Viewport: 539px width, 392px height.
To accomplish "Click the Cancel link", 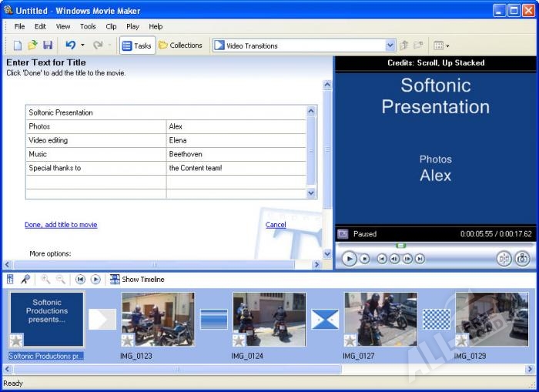I will pyautogui.click(x=276, y=225).
